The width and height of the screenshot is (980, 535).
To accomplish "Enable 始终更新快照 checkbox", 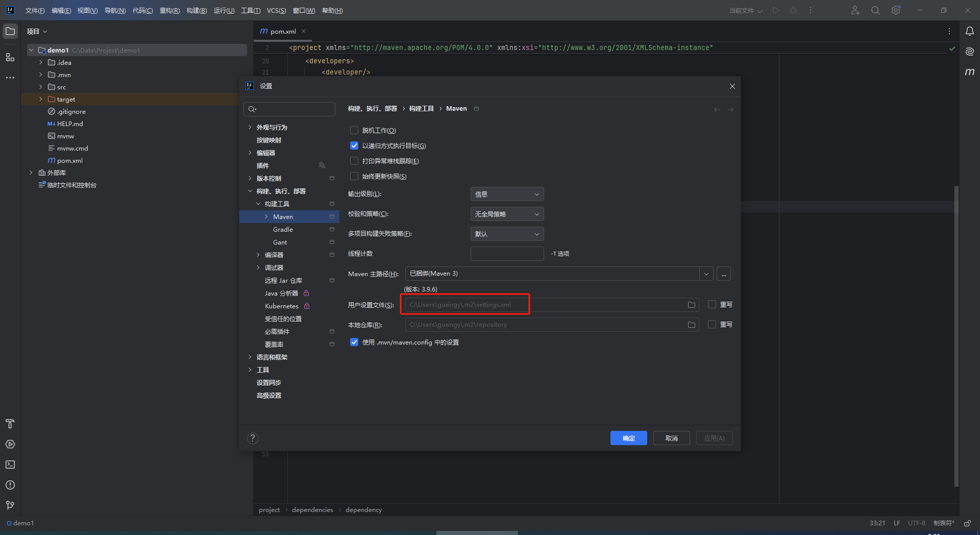I will tap(354, 176).
